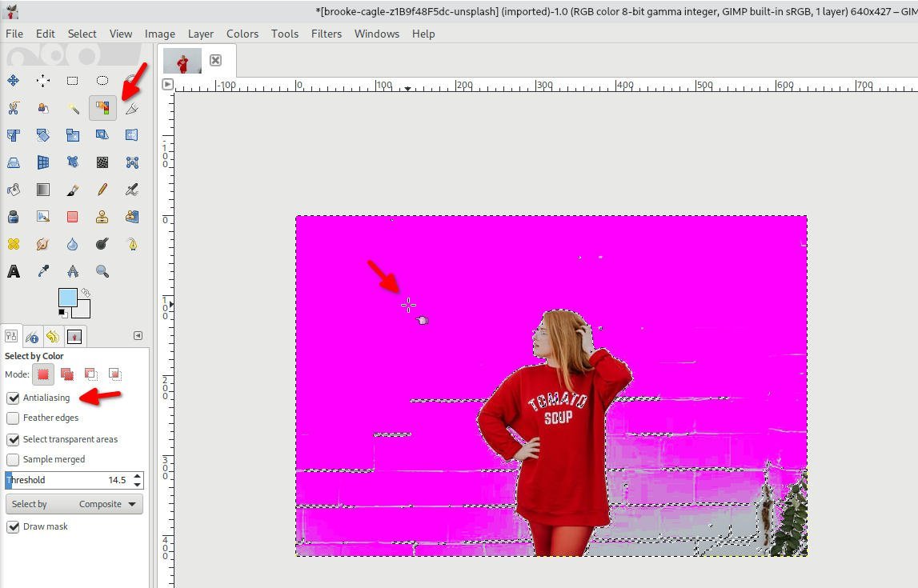This screenshot has height=588, width=918.
Task: Select the Text tool
Action: point(13,270)
